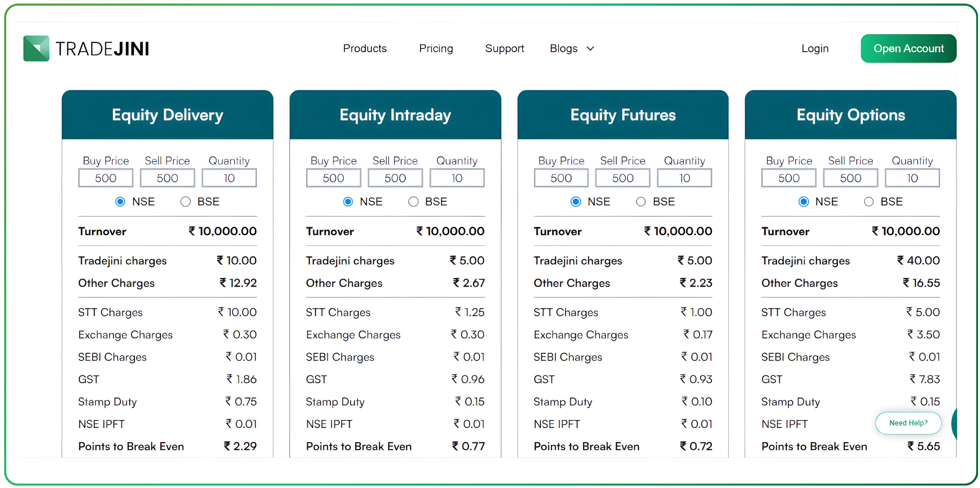Click the Need Help button

point(909,423)
